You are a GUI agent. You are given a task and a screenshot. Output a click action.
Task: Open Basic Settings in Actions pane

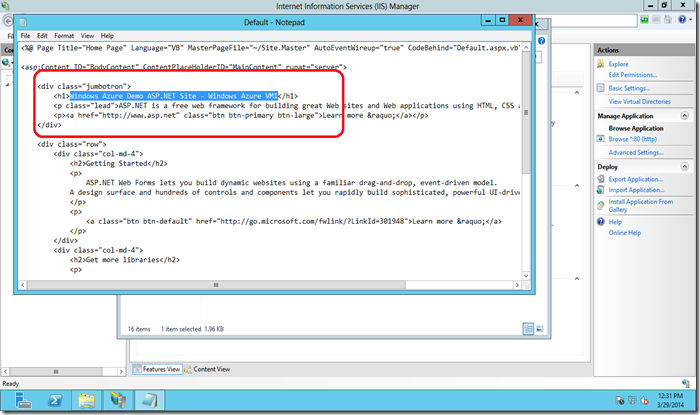629,88
